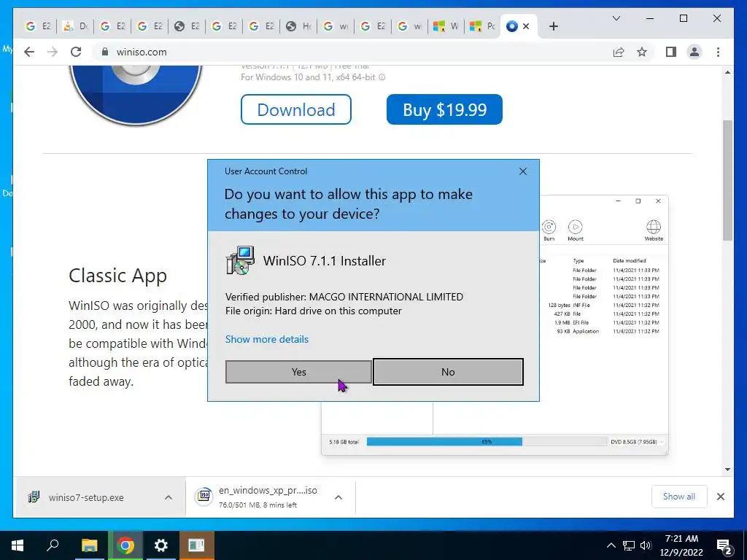Screen dimensions: 747x560
Task: Click Show all downloads
Action: tap(679, 497)
